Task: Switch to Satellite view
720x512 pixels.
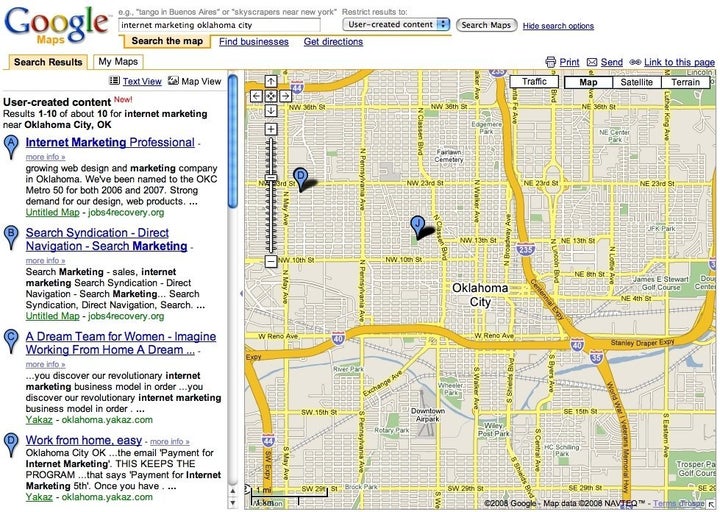Action: pos(636,82)
